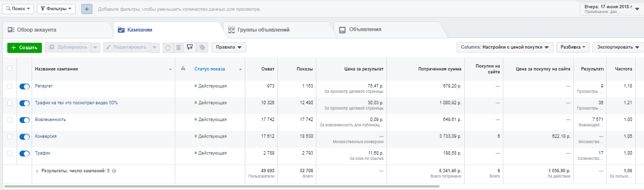Sort by Покупки на сайте column header

click(x=488, y=69)
